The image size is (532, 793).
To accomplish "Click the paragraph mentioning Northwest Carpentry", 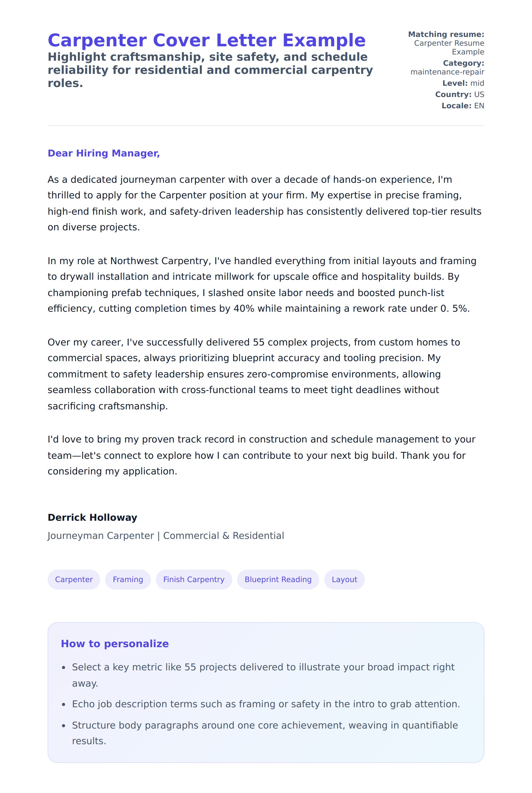I will 262,284.
